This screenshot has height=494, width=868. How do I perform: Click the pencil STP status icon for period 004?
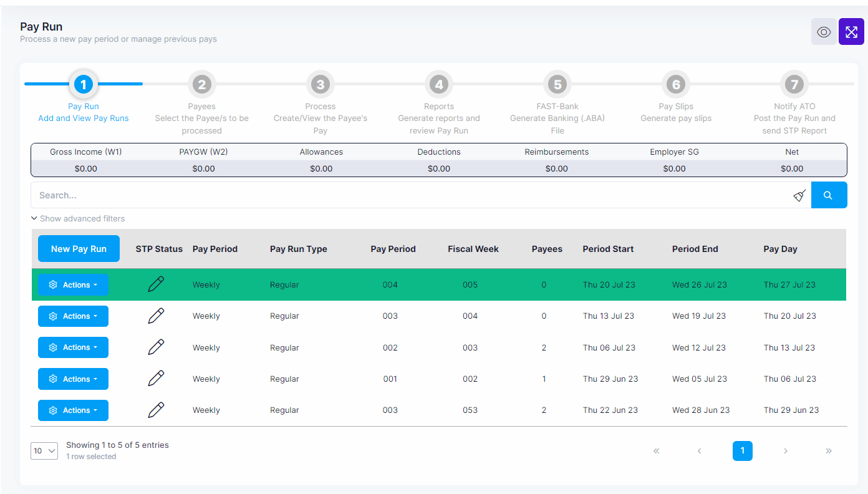click(156, 284)
